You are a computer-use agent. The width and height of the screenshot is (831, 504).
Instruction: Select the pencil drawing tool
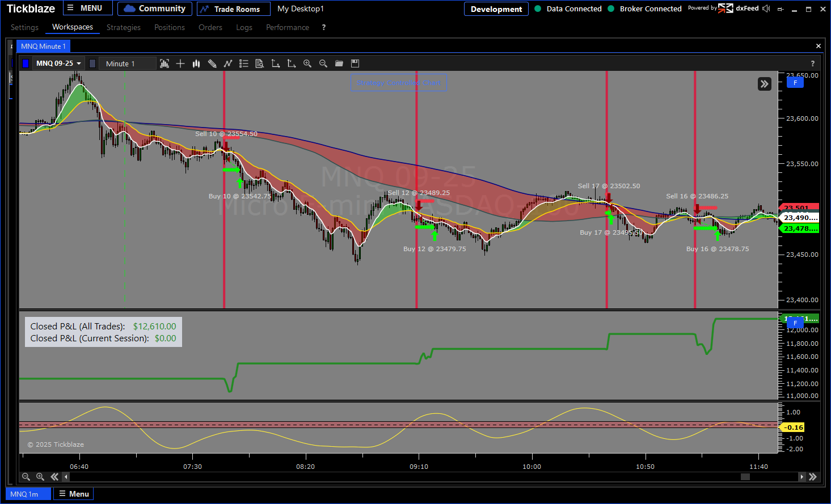[x=212, y=63]
